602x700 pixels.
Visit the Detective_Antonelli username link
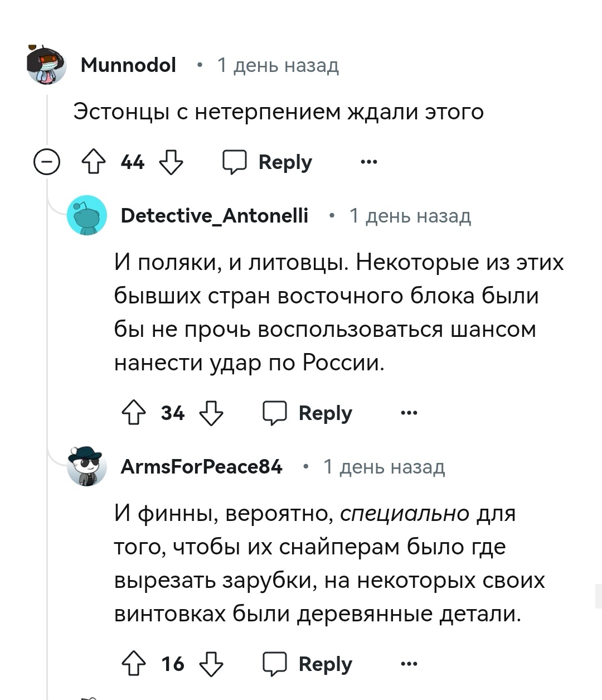pyautogui.click(x=215, y=215)
